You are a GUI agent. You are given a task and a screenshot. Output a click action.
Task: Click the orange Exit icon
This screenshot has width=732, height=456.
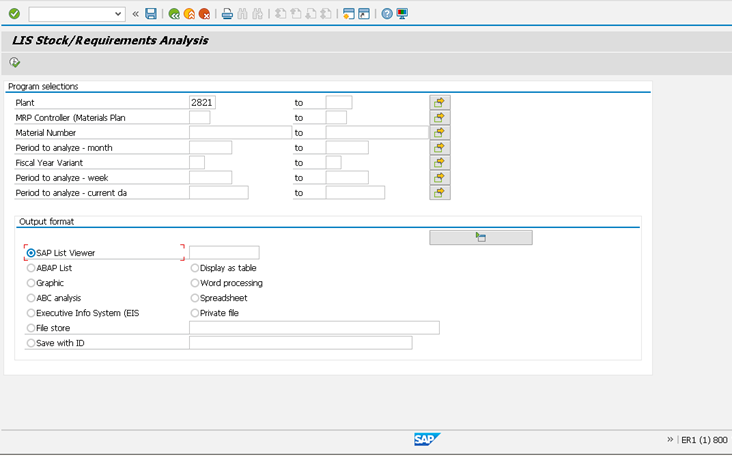[189, 14]
